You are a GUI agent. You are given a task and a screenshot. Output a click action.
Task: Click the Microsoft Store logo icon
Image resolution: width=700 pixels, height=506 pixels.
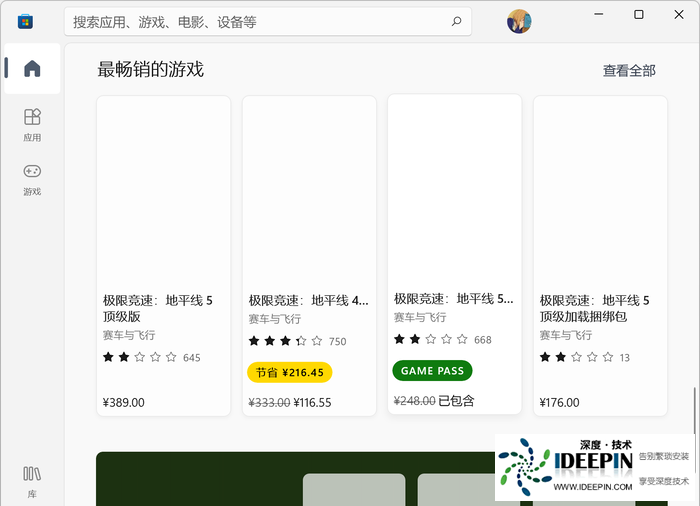pos(25,21)
